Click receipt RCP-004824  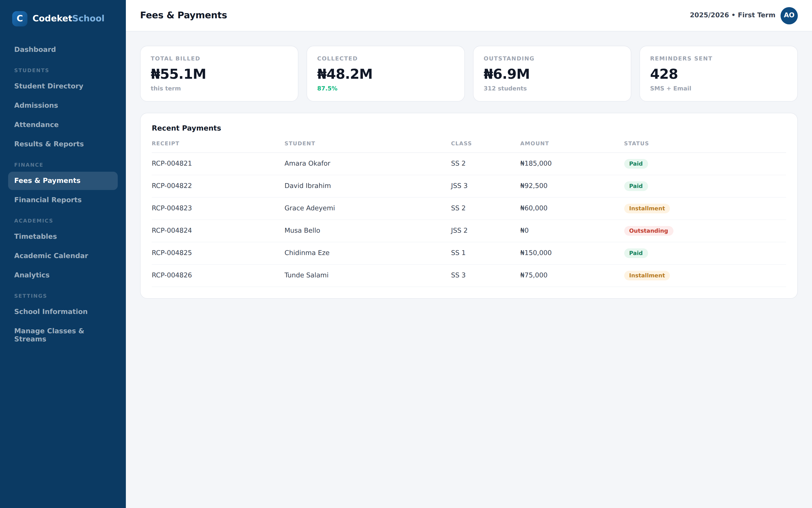click(172, 230)
